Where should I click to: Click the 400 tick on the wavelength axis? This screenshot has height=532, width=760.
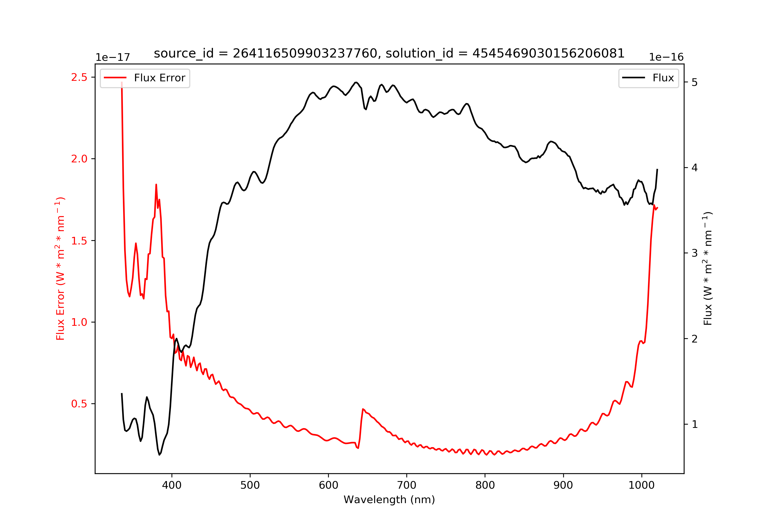[x=172, y=485]
